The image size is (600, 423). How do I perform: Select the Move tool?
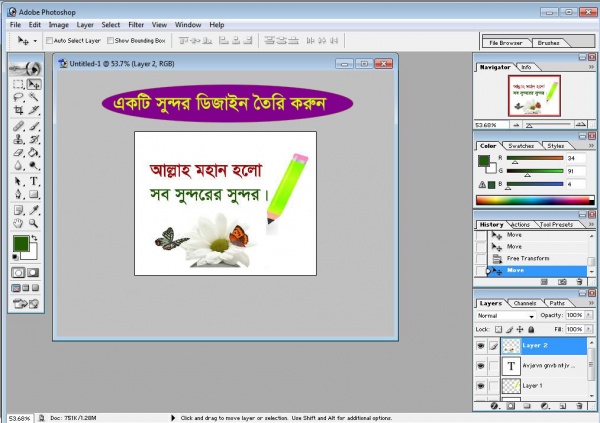(34, 85)
